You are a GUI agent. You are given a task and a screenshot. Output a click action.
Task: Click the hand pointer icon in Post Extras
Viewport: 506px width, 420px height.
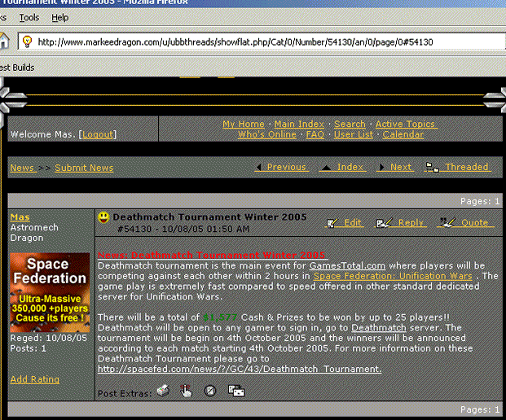tap(186, 392)
